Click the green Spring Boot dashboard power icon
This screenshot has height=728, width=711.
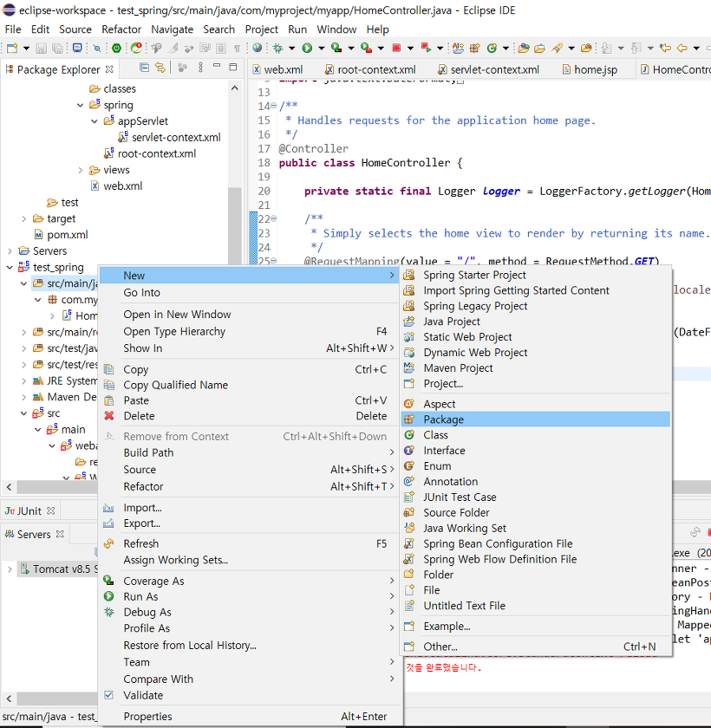click(x=116, y=48)
